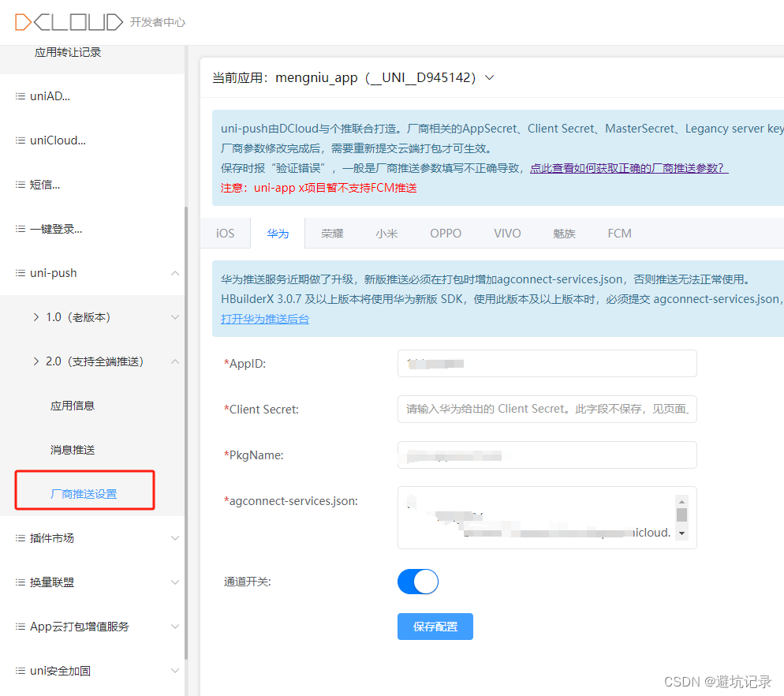Click the PkgName input field
The image size is (784, 696).
(547, 455)
